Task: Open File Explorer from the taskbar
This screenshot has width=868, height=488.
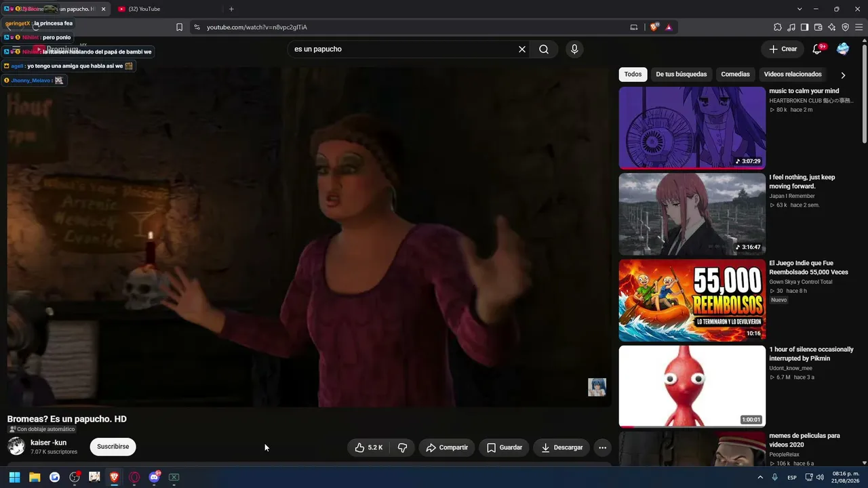Action: click(35, 477)
